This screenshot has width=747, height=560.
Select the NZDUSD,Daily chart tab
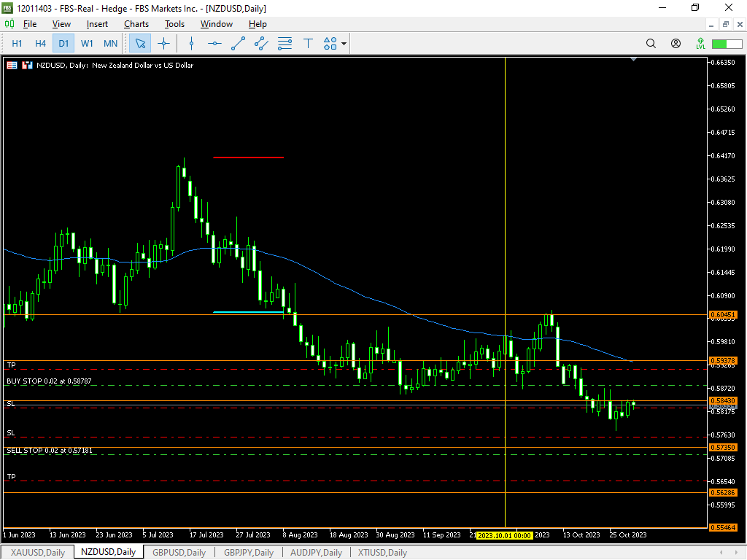[x=108, y=552]
